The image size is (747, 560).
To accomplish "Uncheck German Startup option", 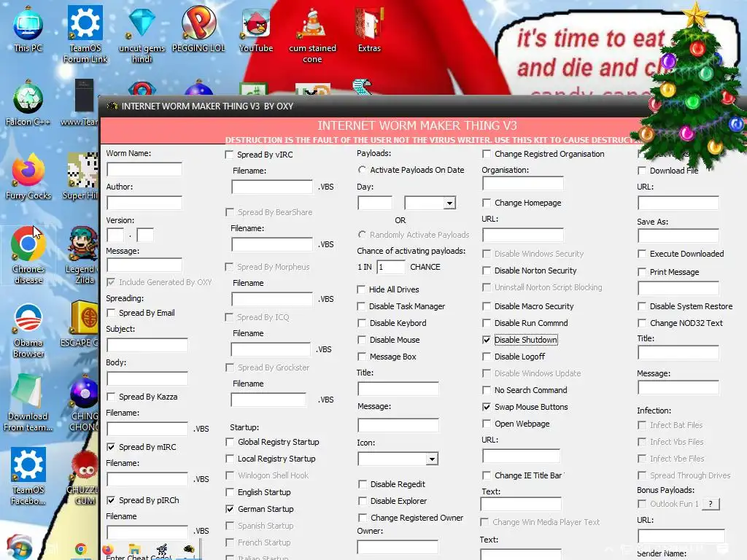I will point(230,509).
